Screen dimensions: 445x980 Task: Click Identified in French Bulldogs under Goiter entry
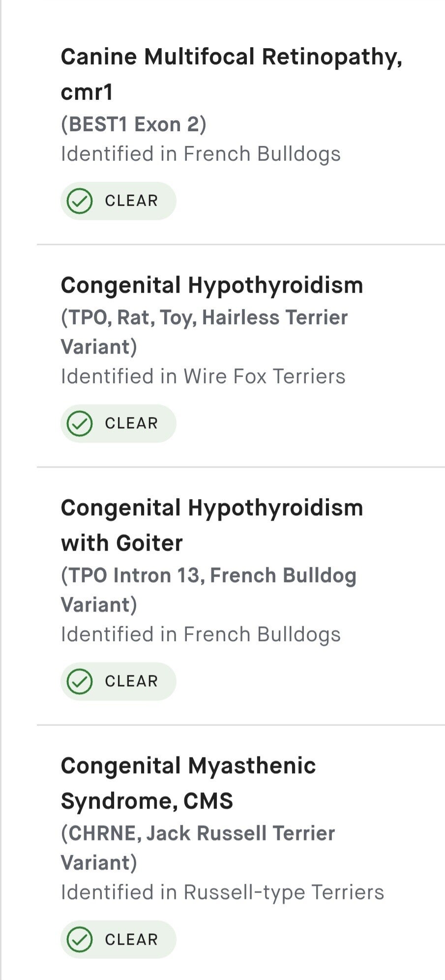[x=201, y=635]
